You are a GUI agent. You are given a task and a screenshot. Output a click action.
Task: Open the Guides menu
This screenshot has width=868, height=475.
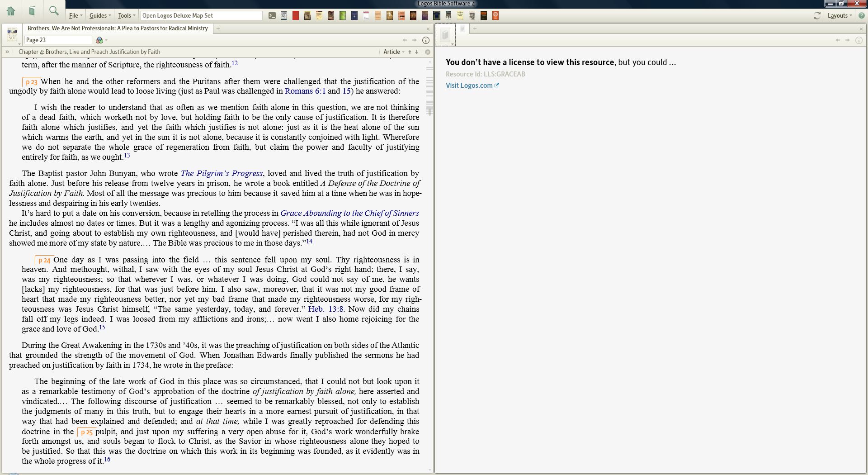tap(100, 15)
